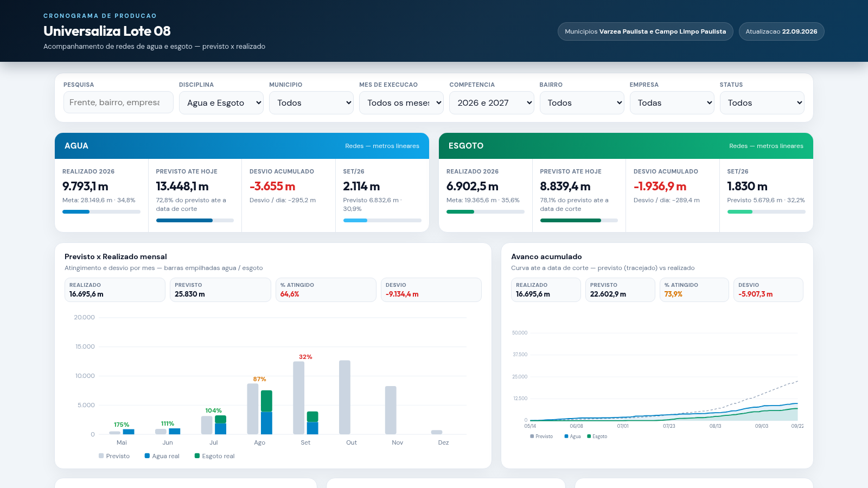Image resolution: width=868 pixels, height=488 pixels.
Task: Click the 73,9% atingido card in Avanco acumulado
Action: click(694, 290)
